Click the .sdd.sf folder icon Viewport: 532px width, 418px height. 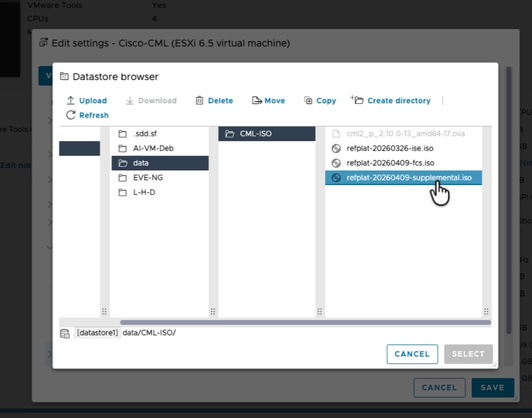(122, 134)
